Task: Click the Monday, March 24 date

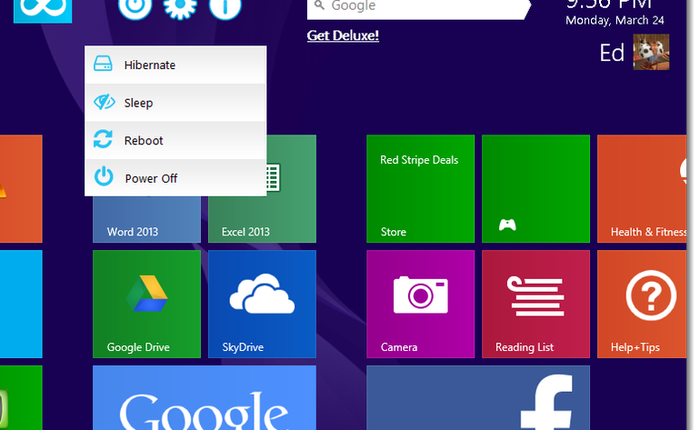Action: pyautogui.click(x=615, y=20)
